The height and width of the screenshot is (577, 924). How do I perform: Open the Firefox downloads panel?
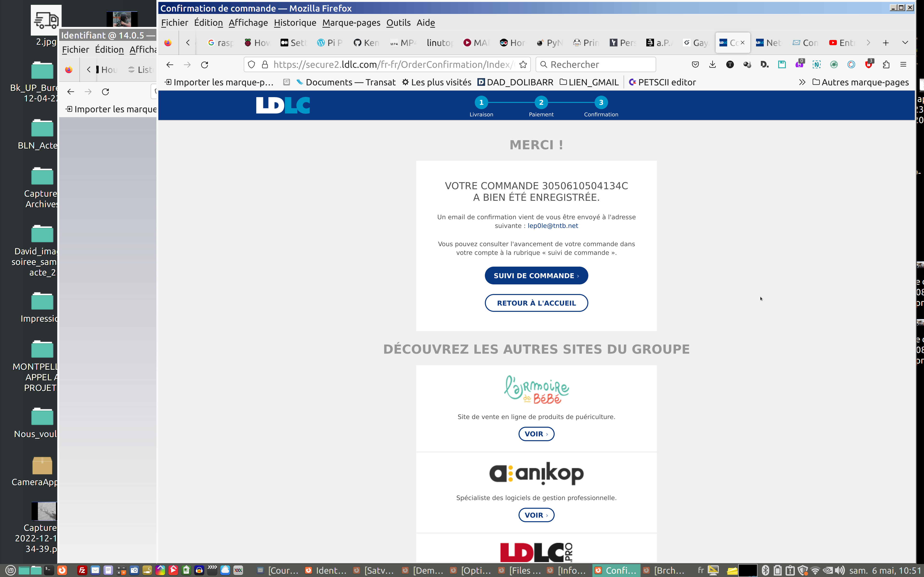[712, 64]
